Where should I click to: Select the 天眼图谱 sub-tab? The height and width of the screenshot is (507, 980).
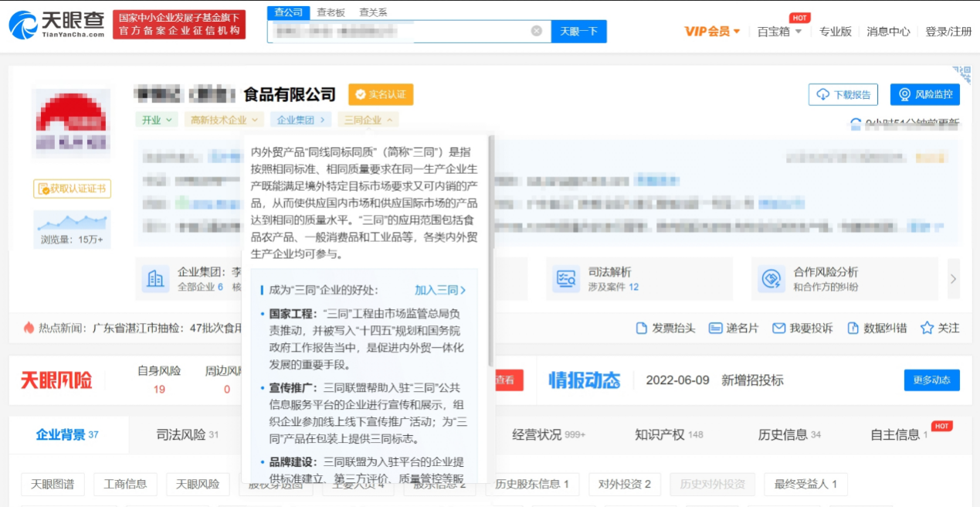[x=53, y=485]
